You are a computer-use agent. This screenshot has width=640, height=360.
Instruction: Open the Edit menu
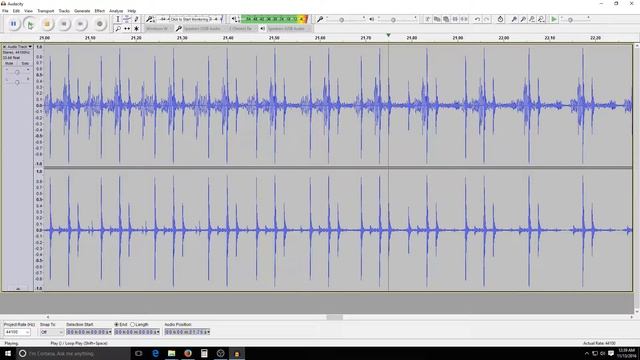point(16,11)
